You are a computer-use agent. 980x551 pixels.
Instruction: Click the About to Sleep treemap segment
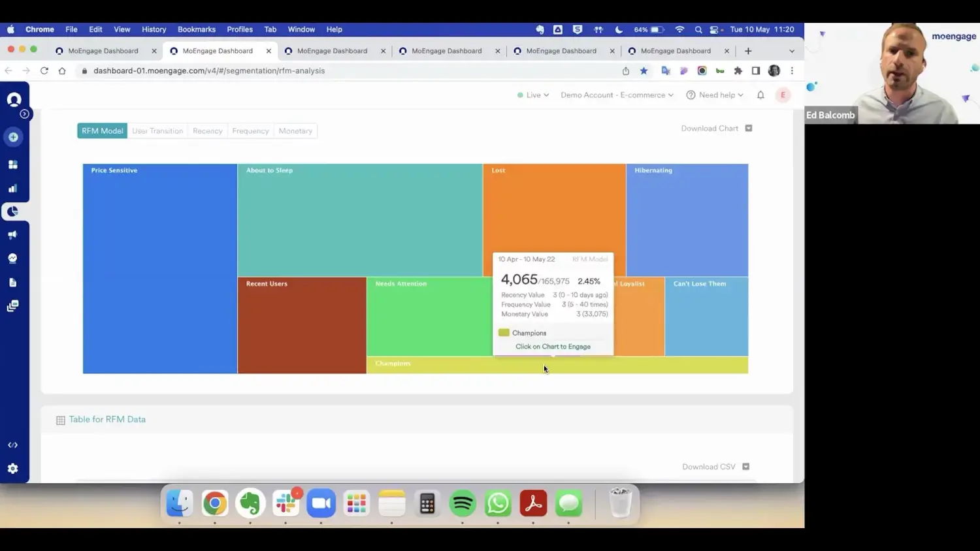pyautogui.click(x=360, y=220)
